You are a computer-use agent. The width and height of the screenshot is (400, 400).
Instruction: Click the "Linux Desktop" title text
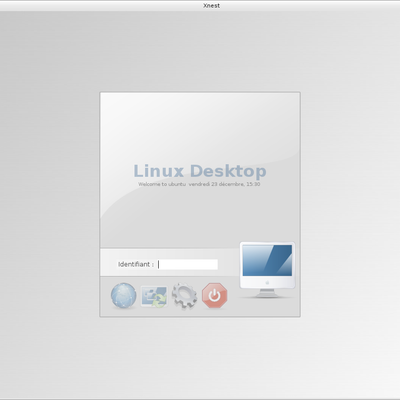[200, 171]
